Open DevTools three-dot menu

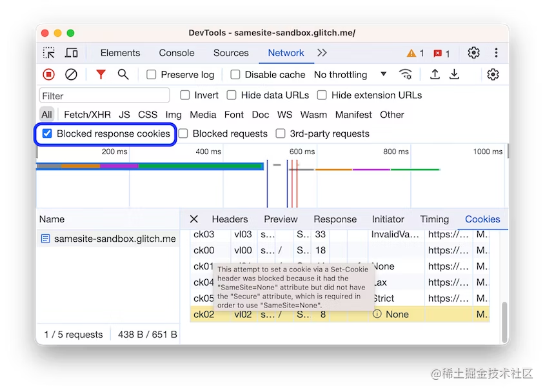tap(496, 53)
